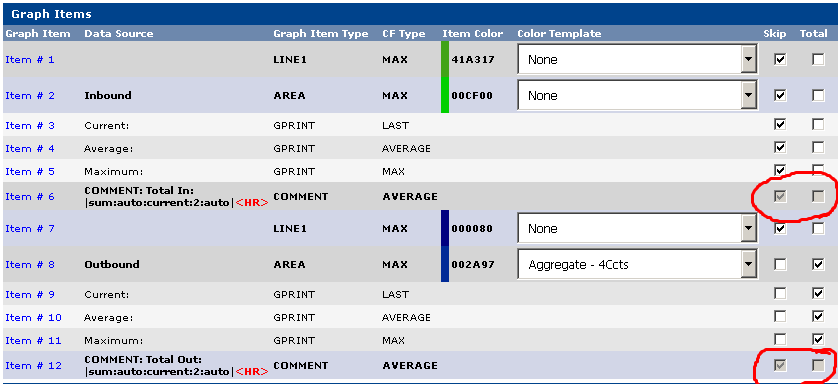
Task: Open Item # 5 link
Action: point(30,171)
